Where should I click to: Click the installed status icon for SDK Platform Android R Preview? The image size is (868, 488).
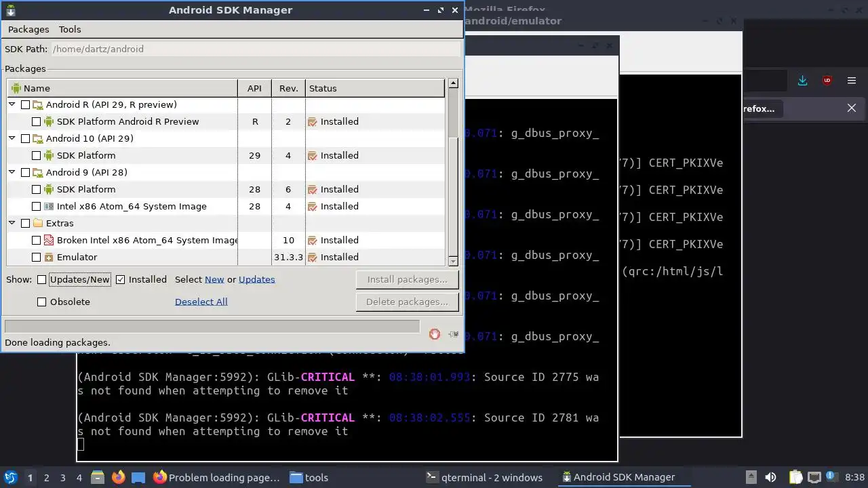312,122
